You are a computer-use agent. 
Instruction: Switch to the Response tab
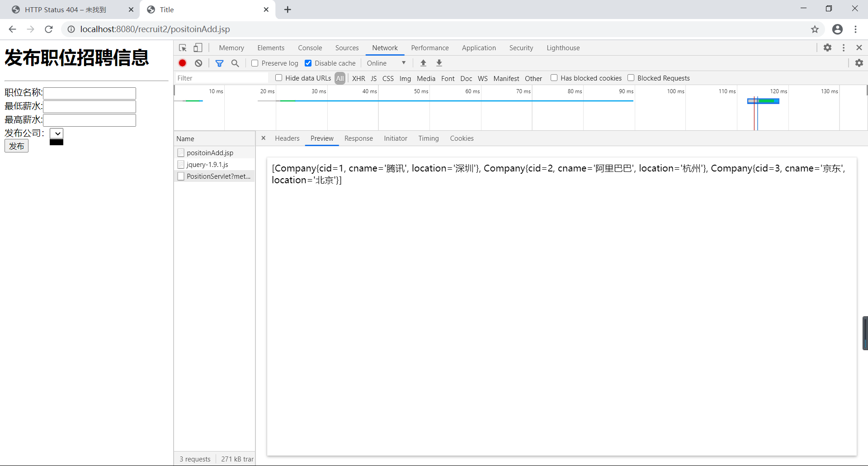point(359,138)
